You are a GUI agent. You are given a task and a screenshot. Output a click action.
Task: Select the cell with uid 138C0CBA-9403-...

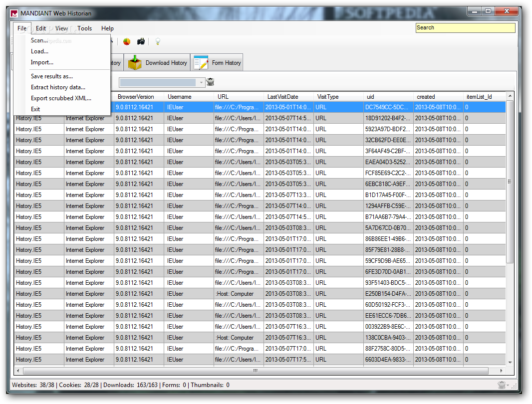[x=388, y=338]
